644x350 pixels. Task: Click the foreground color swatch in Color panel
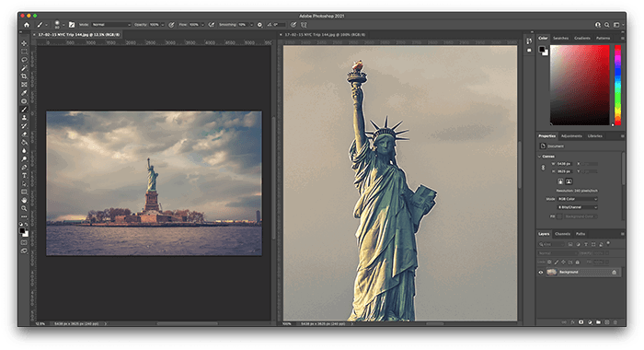pyautogui.click(x=542, y=50)
